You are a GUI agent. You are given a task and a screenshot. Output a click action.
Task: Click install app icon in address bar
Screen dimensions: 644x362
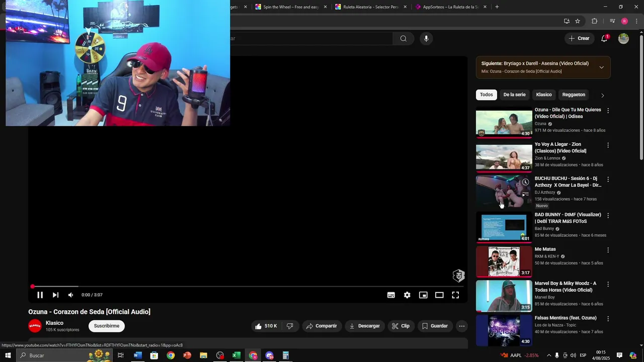[x=567, y=21]
